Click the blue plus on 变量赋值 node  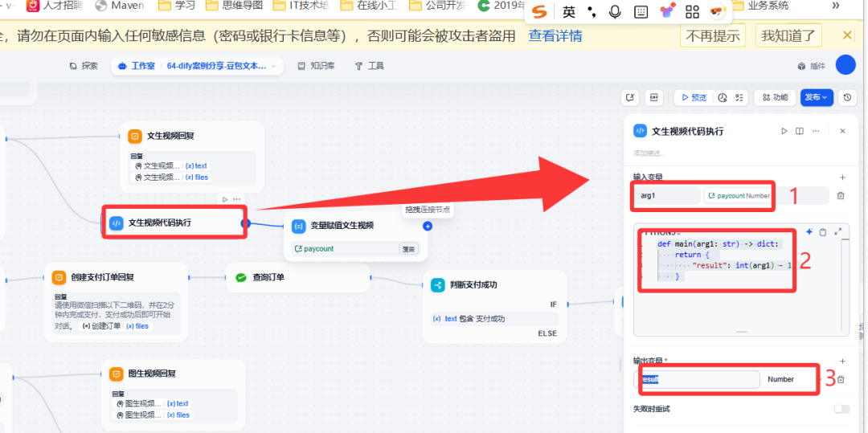coord(427,227)
